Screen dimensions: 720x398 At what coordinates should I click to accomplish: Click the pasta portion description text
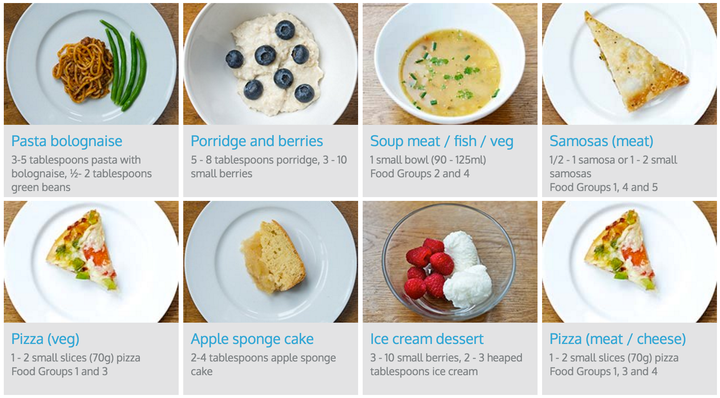(82, 174)
